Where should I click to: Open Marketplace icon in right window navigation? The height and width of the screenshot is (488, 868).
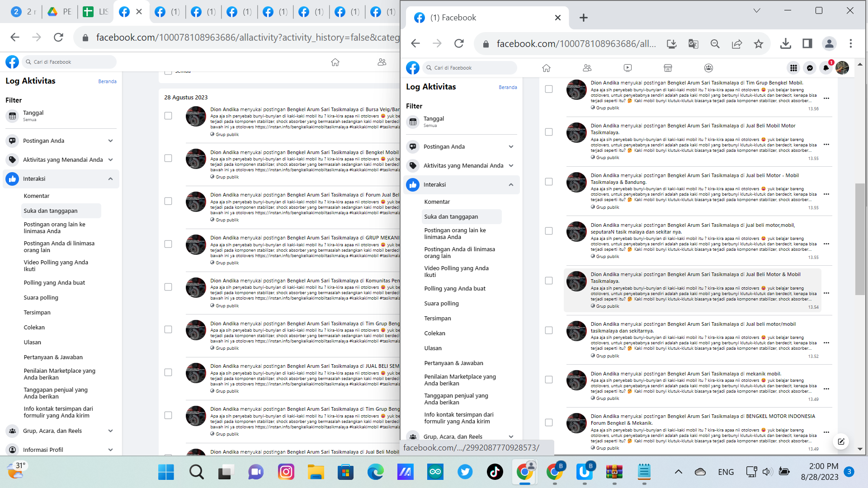[668, 68]
